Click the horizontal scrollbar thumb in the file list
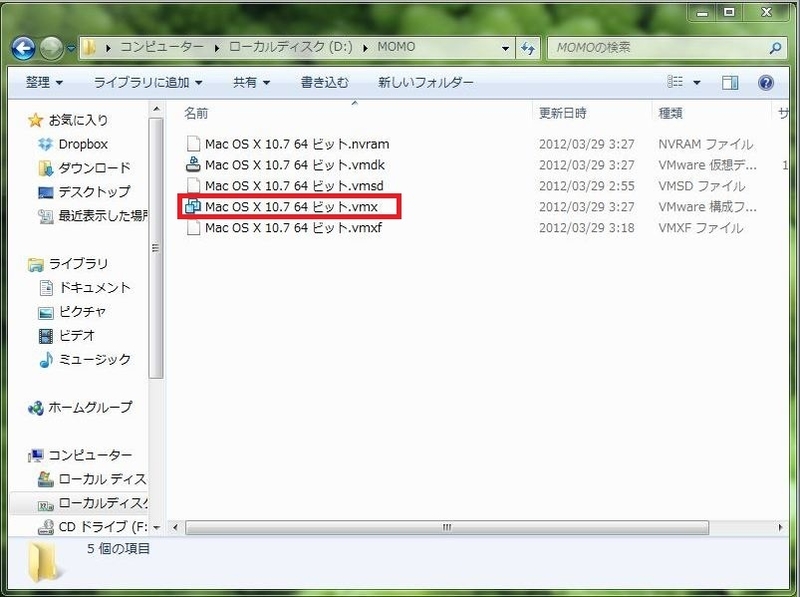 (447, 527)
